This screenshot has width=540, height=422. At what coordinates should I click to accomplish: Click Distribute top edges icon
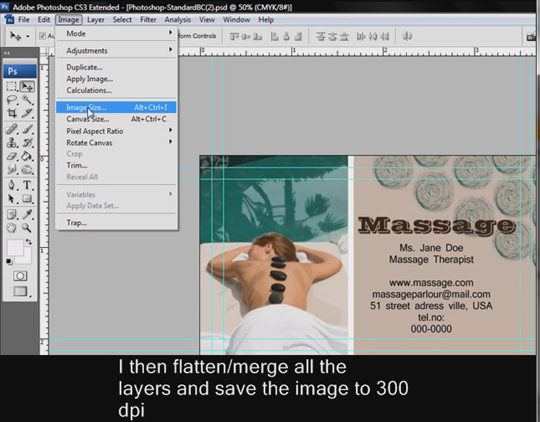point(321,36)
